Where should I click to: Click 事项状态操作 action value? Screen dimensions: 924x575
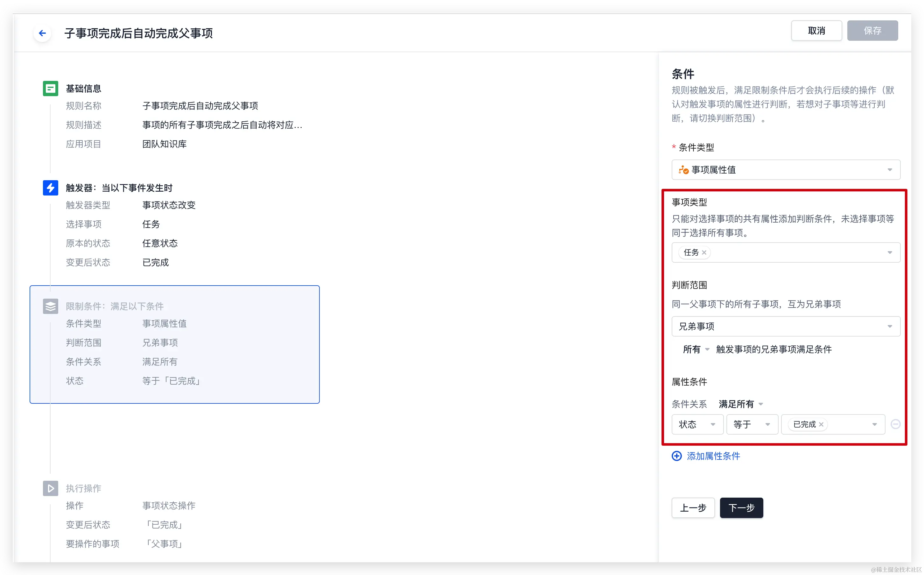(x=169, y=506)
